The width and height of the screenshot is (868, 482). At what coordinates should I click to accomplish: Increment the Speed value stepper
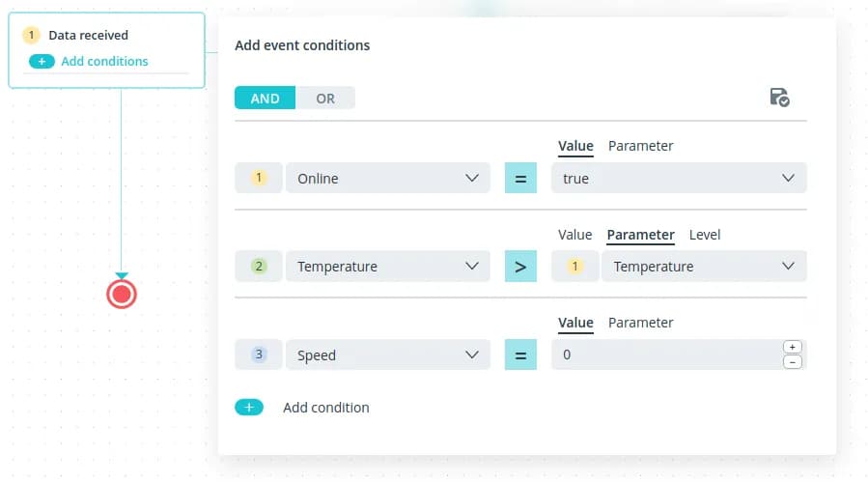[x=793, y=347]
